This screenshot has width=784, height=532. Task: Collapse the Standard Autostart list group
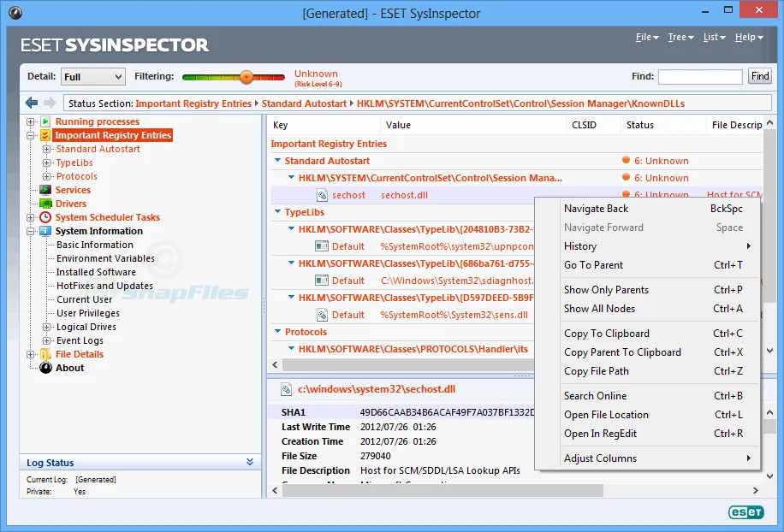[277, 160]
